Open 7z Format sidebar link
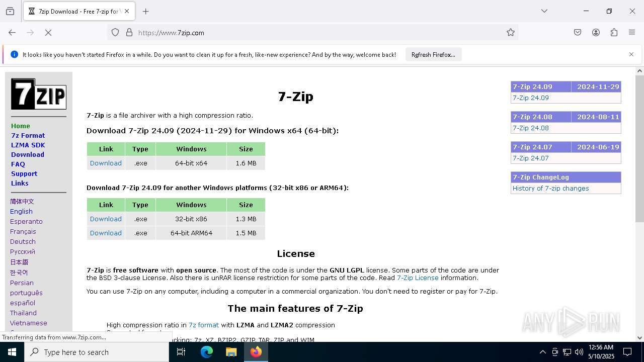The width and height of the screenshot is (644, 362). click(28, 135)
